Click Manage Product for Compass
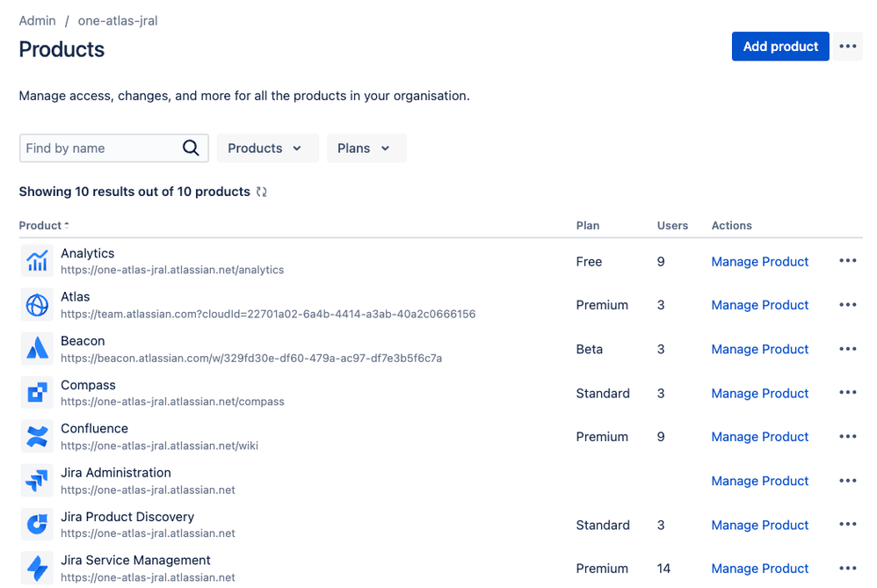 (x=759, y=393)
